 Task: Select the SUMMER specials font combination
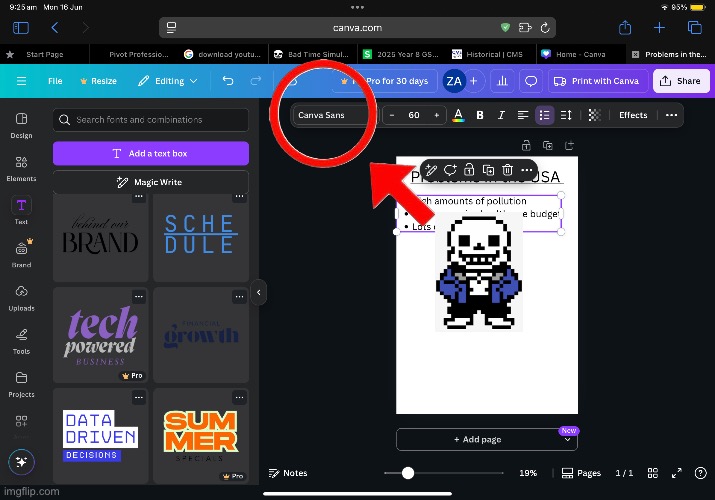point(201,436)
